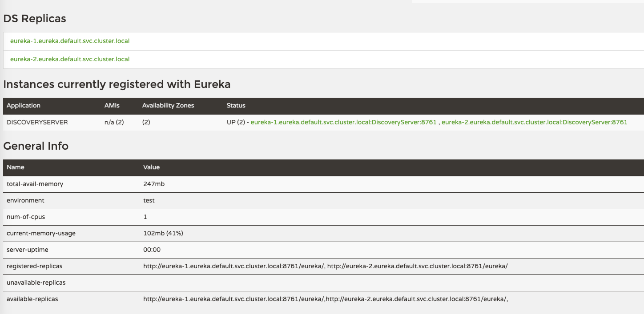The width and height of the screenshot is (644, 314).
Task: Click the General Info heading
Action: pyautogui.click(x=36, y=146)
